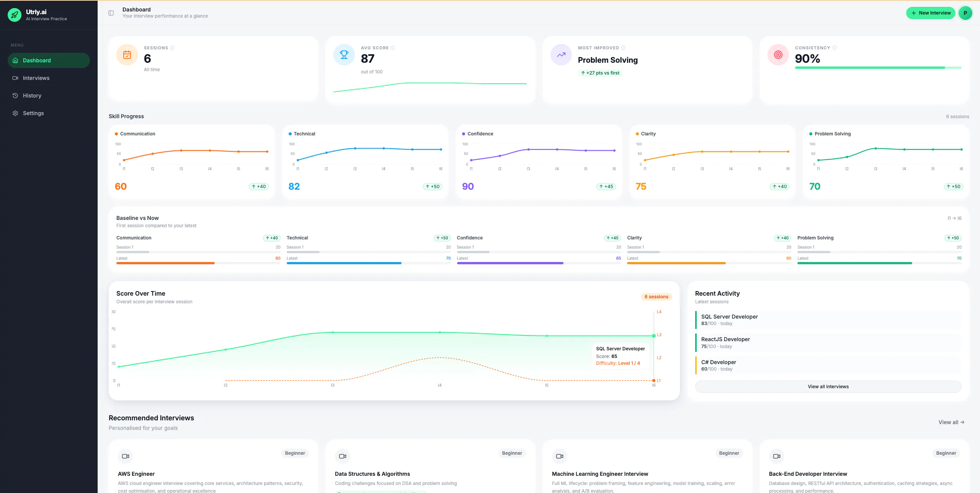
Task: Open the profile avatar labeled P
Action: [x=965, y=13]
